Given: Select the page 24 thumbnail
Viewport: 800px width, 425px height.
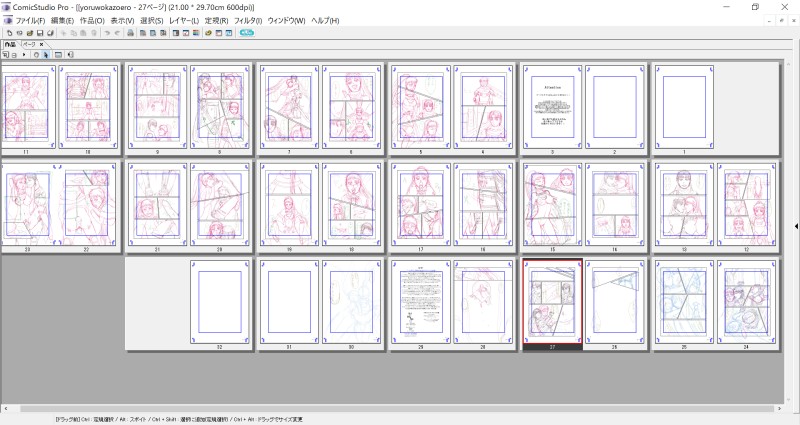Looking at the screenshot, I should 746,301.
